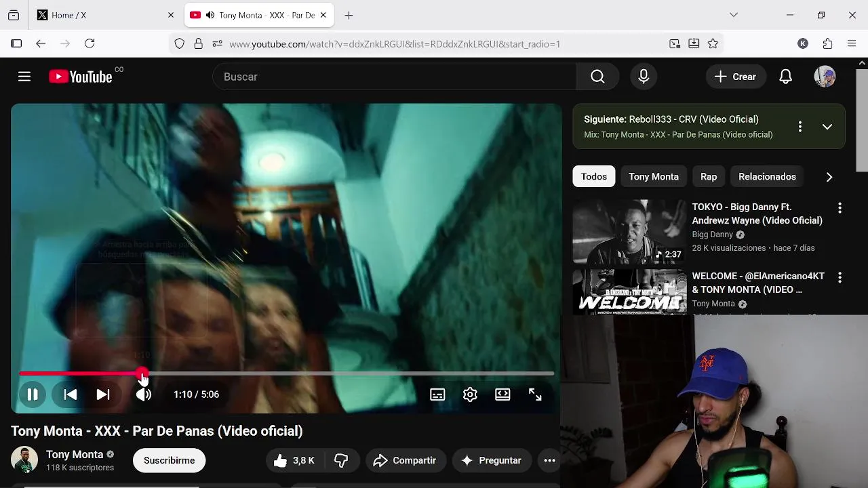Toggle subtitles on the player
The height and width of the screenshot is (488, 868).
coord(437,394)
